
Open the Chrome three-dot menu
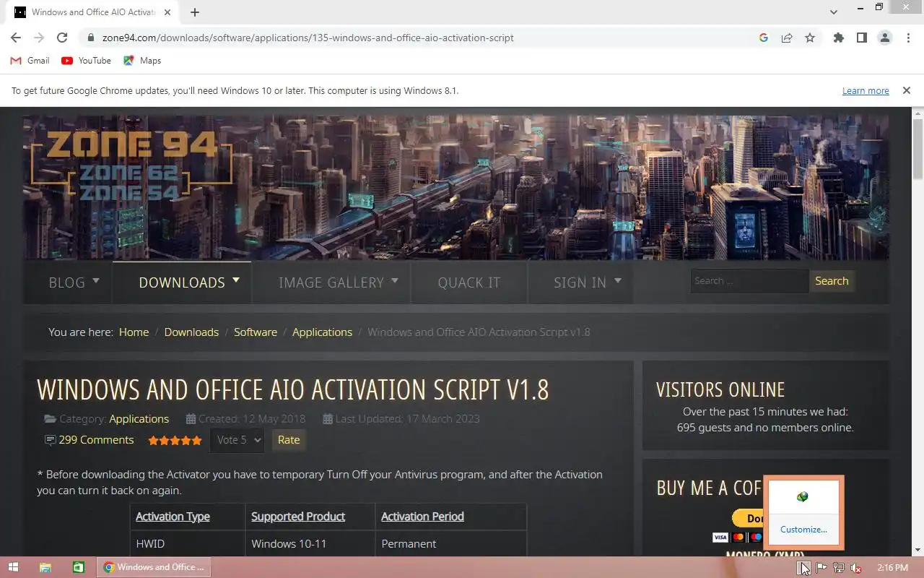(908, 38)
